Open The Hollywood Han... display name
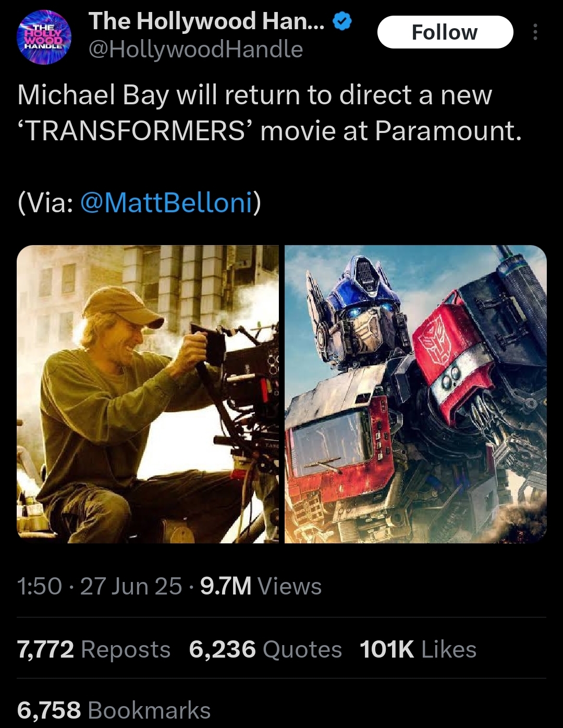The image size is (563, 728). [x=206, y=21]
